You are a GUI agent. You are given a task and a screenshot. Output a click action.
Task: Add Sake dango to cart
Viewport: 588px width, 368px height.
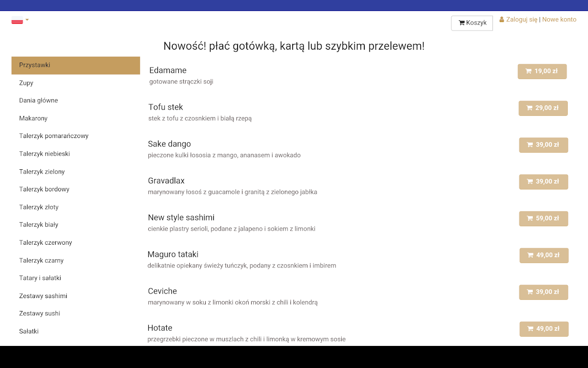[543, 145]
